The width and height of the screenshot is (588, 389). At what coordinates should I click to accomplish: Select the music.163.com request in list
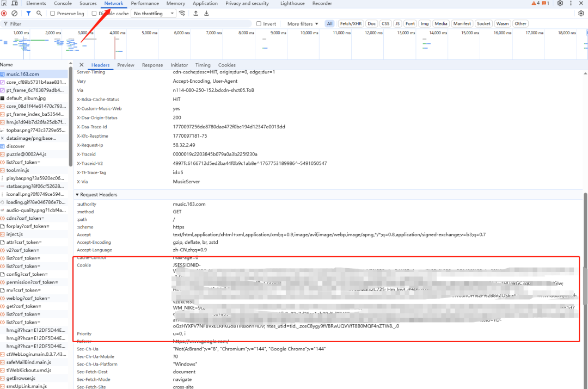pyautogui.click(x=23, y=74)
